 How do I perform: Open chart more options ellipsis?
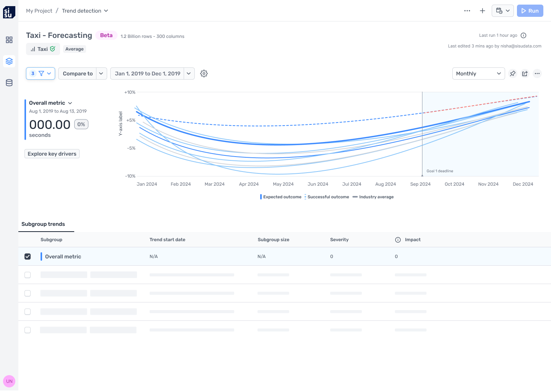(537, 73)
